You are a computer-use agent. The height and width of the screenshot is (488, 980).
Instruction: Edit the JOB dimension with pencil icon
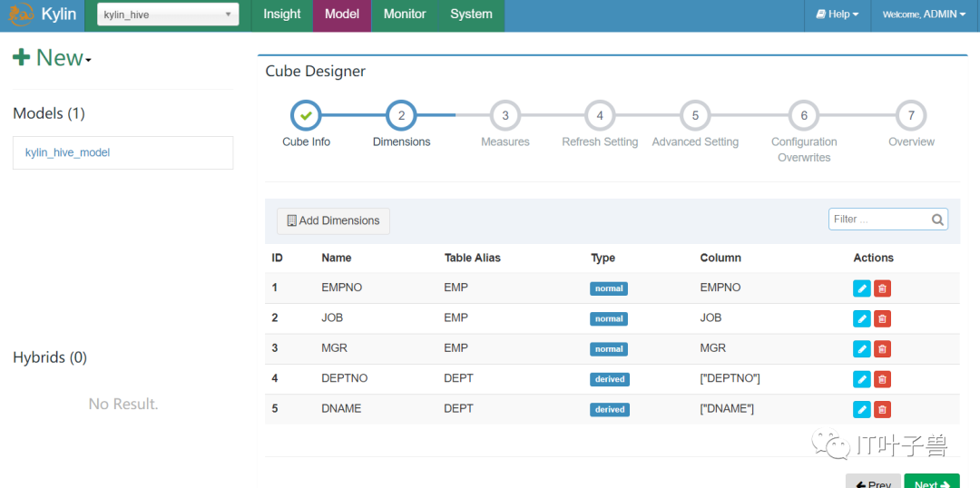pos(861,318)
